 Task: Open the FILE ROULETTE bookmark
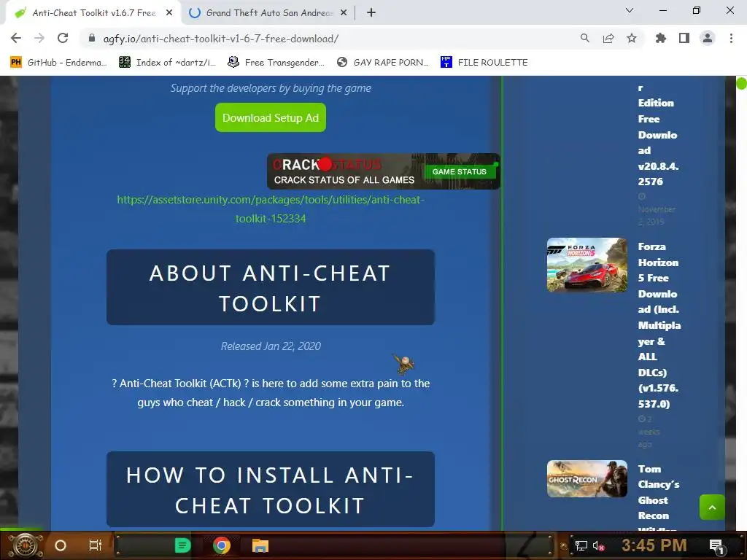tap(484, 63)
